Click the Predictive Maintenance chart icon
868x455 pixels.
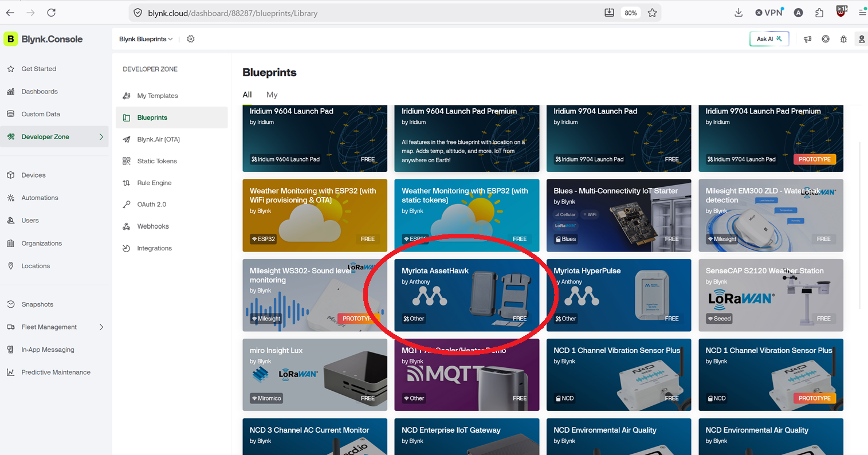click(x=11, y=372)
